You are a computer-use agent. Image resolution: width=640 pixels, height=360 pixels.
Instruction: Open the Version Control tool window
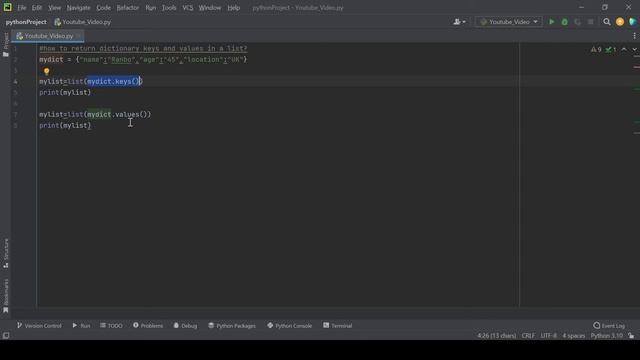click(39, 326)
